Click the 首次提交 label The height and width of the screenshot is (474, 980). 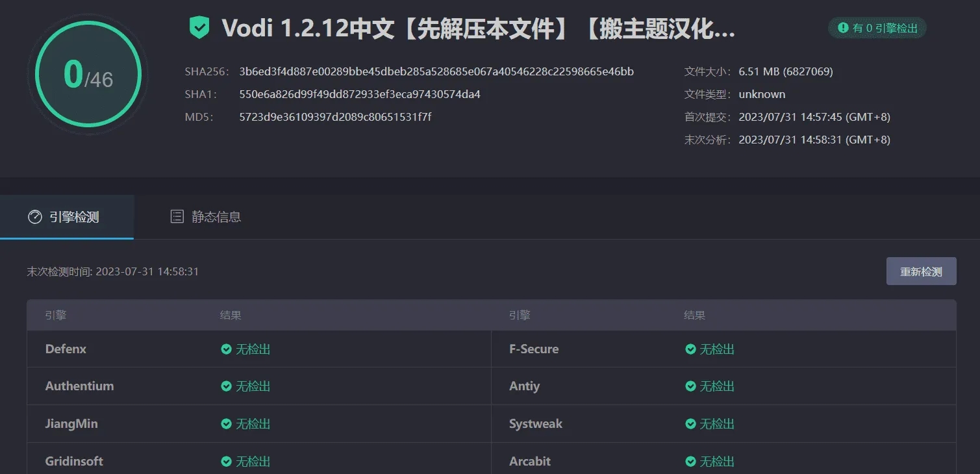(x=708, y=117)
